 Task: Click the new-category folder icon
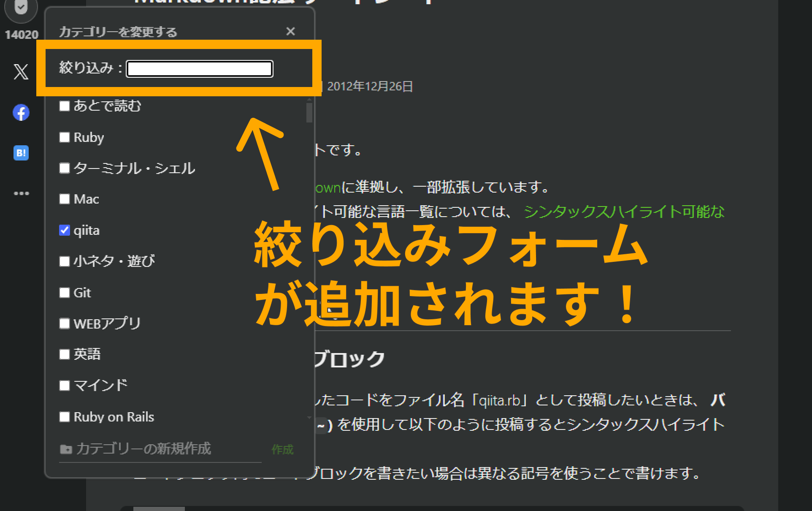(65, 449)
